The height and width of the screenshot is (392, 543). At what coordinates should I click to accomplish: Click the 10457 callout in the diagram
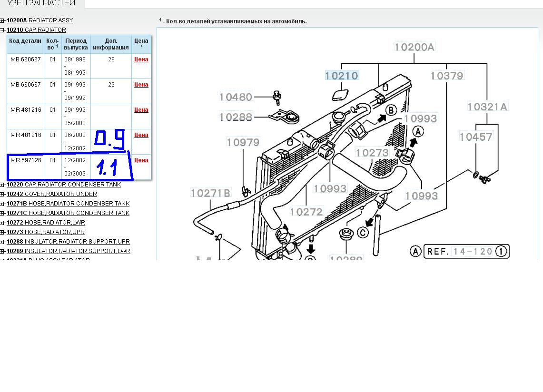[475, 137]
